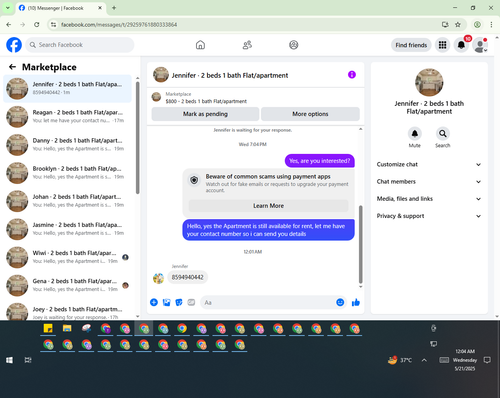Open Reagan conversation in the list
Viewport: 500px width, 398px height.
68,117
